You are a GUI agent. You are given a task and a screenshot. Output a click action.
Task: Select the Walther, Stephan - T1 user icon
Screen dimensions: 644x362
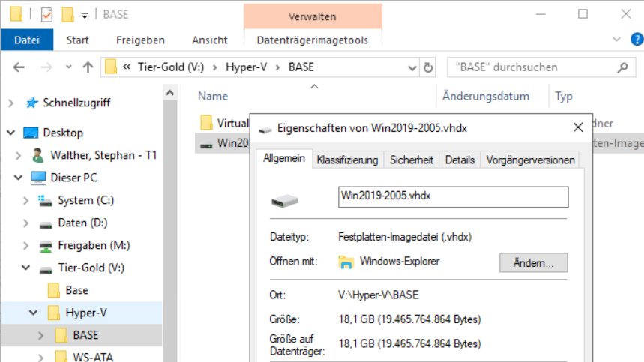pos(37,155)
